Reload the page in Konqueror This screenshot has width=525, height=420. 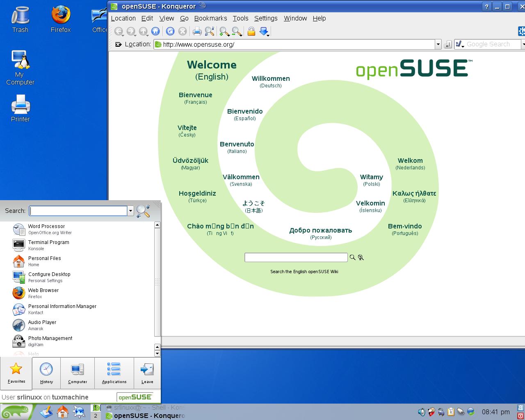[x=170, y=31]
